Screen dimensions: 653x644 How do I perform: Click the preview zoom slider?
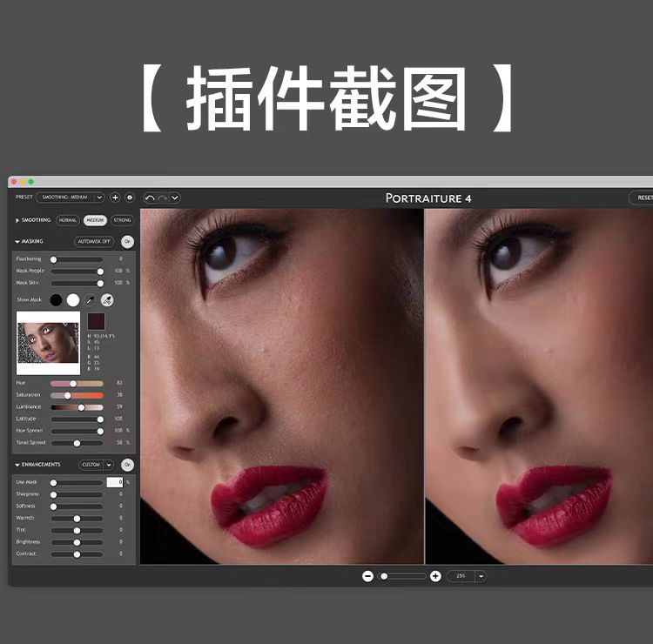[x=402, y=576]
